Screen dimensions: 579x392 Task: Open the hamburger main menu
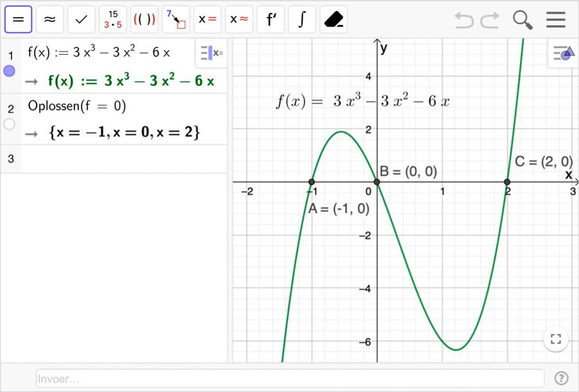556,20
